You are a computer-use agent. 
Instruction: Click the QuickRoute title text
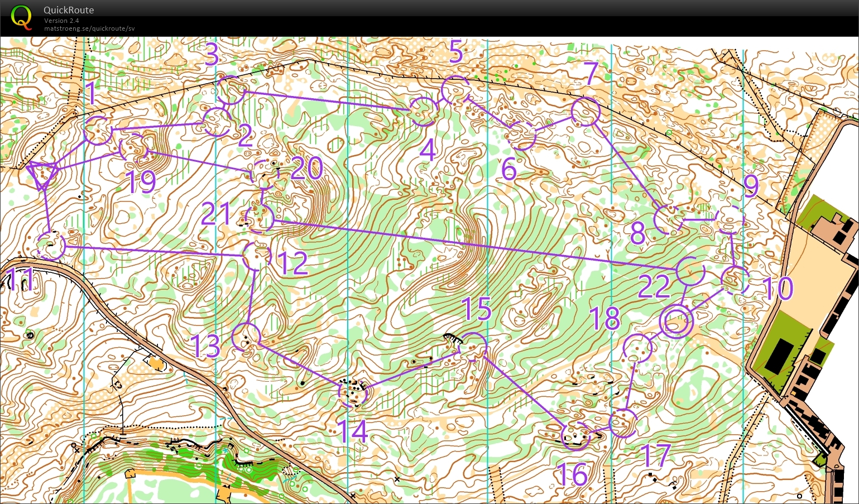tap(69, 10)
